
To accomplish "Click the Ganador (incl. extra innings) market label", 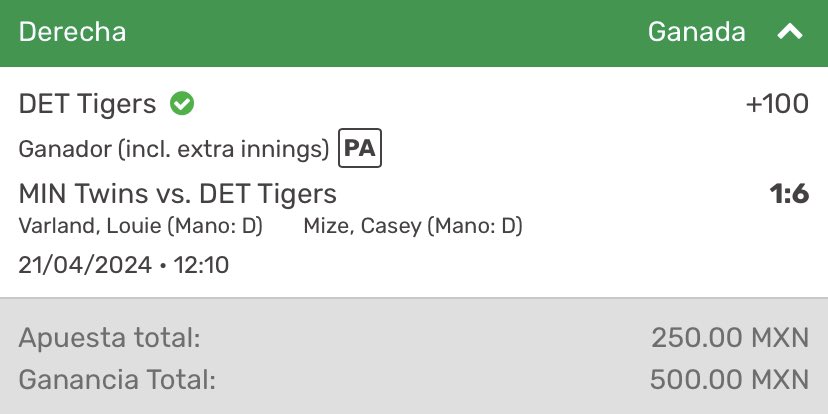I will (174, 149).
